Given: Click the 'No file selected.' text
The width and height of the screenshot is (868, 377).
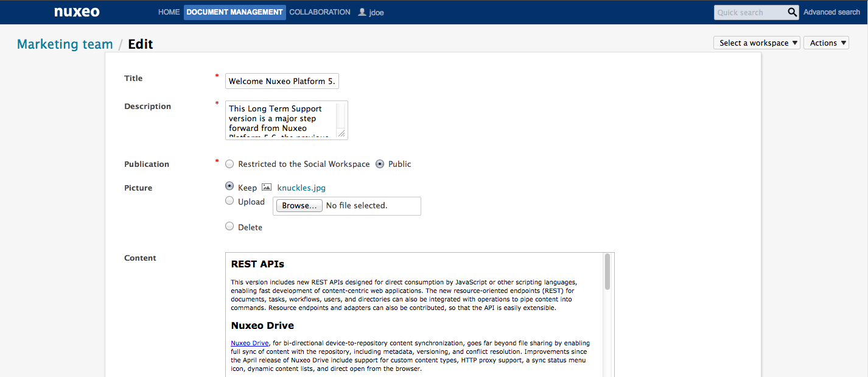Looking at the screenshot, I should (x=357, y=206).
